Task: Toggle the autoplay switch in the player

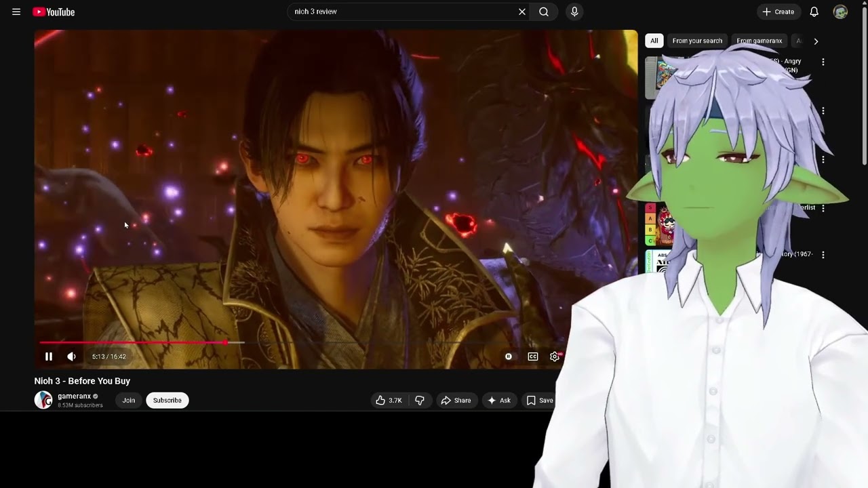Action: [509, 357]
